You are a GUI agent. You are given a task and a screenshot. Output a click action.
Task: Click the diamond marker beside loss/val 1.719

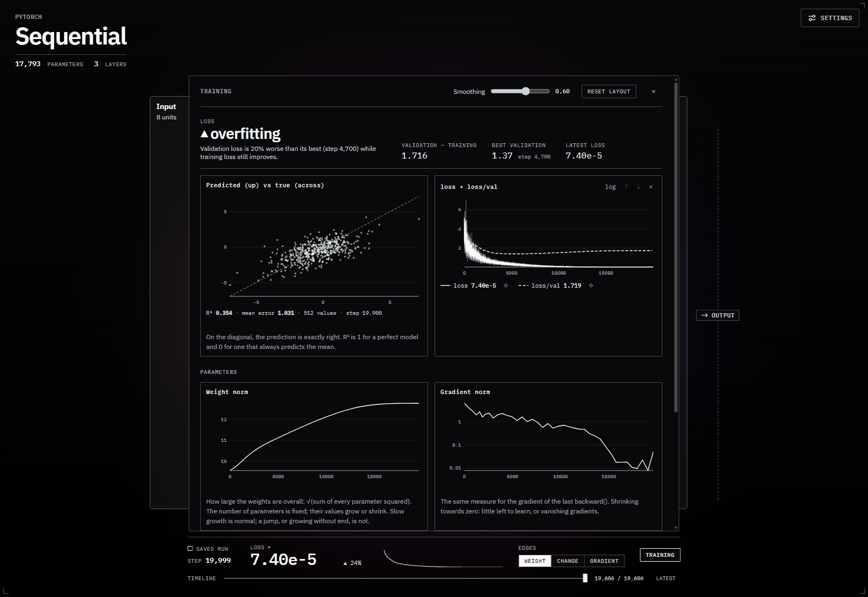coord(591,285)
